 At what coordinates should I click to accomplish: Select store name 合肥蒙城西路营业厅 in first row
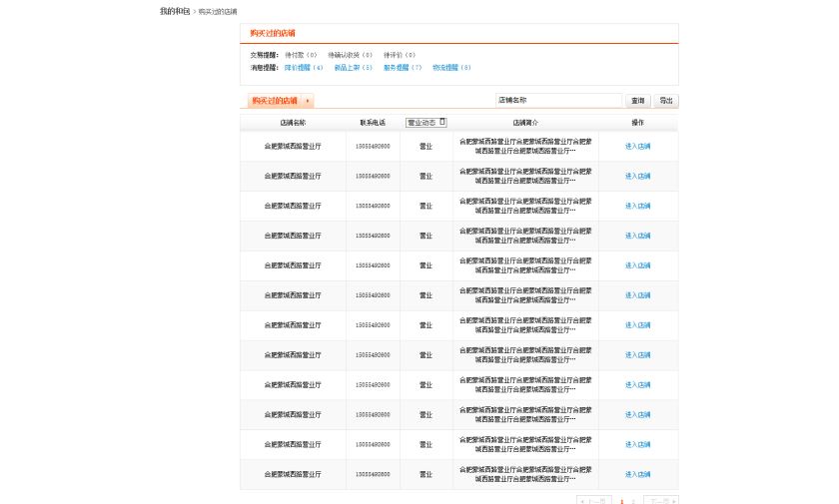tap(293, 146)
